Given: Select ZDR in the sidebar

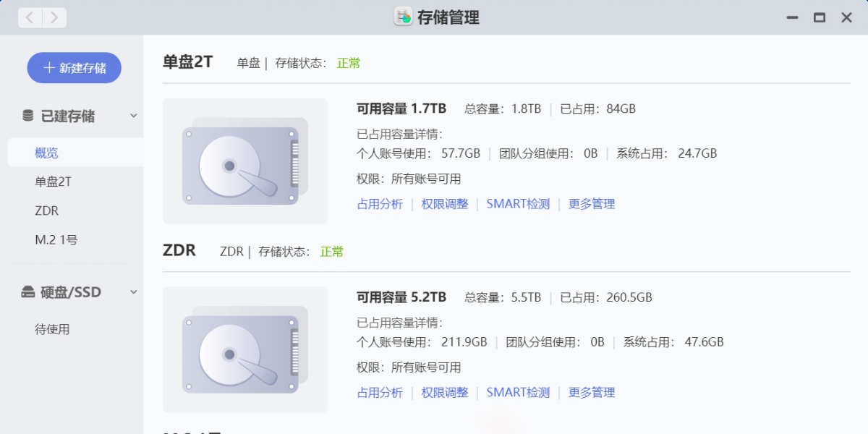Looking at the screenshot, I should coord(47,210).
